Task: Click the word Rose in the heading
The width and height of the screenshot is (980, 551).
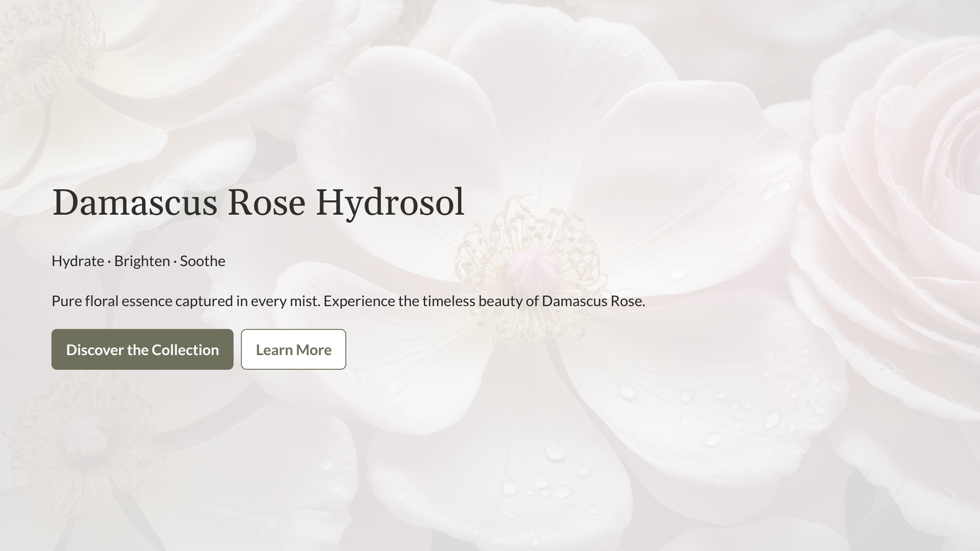Action: pos(266,203)
